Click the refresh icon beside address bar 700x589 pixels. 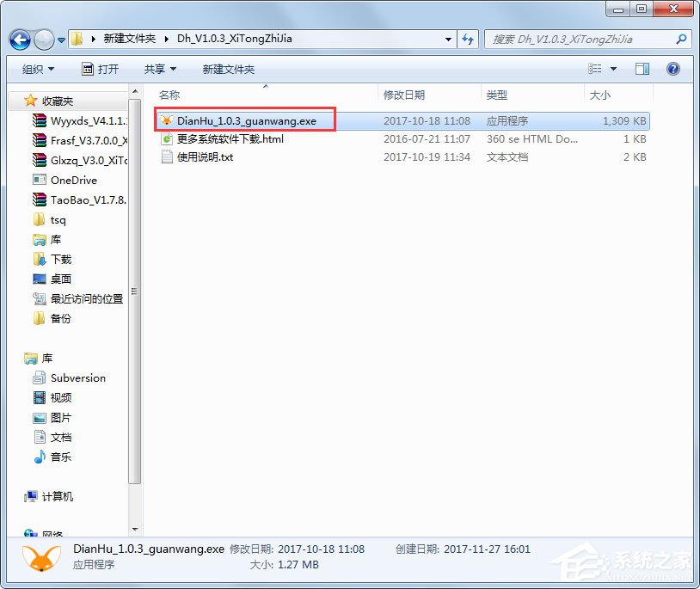tap(468, 40)
